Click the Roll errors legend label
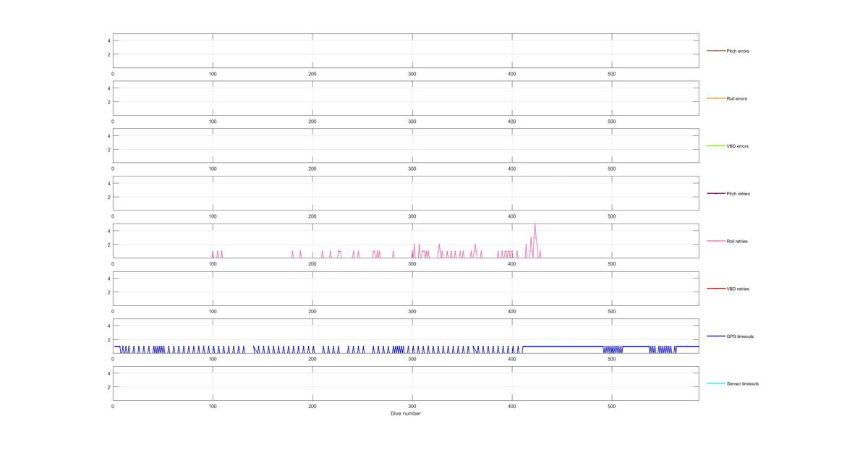 (737, 98)
